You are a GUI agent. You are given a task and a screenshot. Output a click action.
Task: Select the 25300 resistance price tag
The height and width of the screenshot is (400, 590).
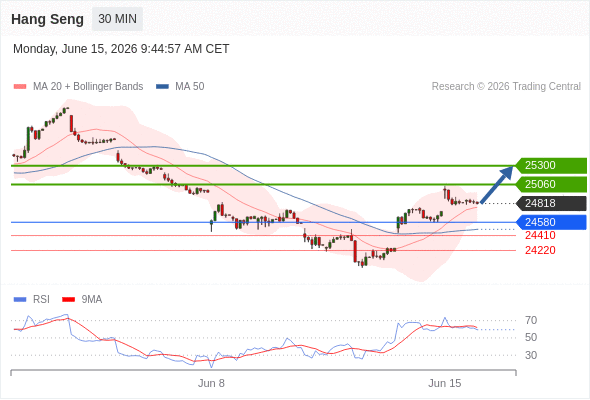point(551,166)
